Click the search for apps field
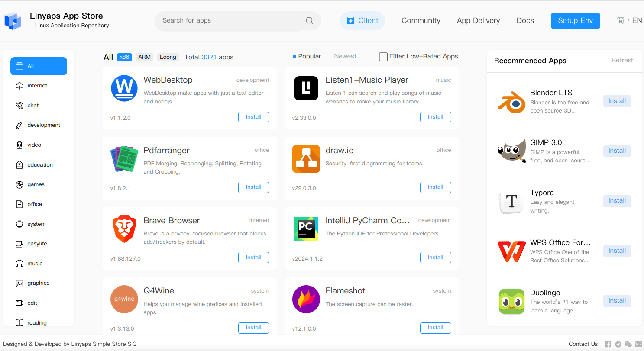Image resolution: width=644 pixels, height=351 pixels. click(230, 20)
